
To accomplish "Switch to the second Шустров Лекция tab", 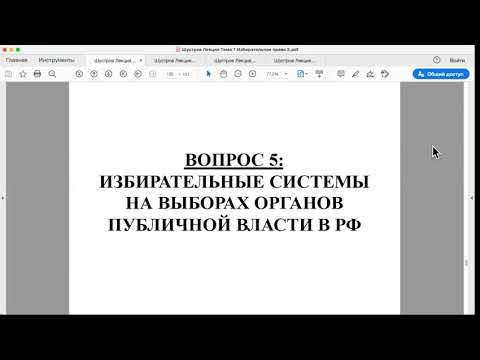I will pos(175,61).
